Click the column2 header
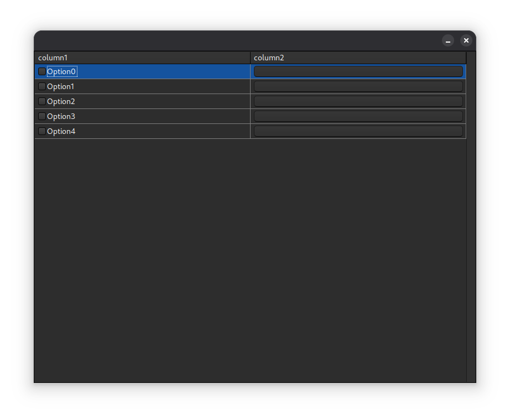This screenshot has height=420, width=510. [358, 58]
